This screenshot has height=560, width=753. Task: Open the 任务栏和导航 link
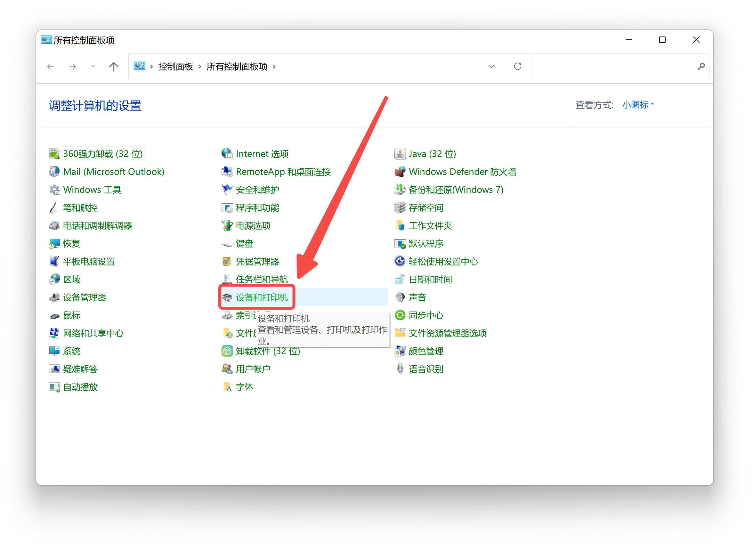262,280
